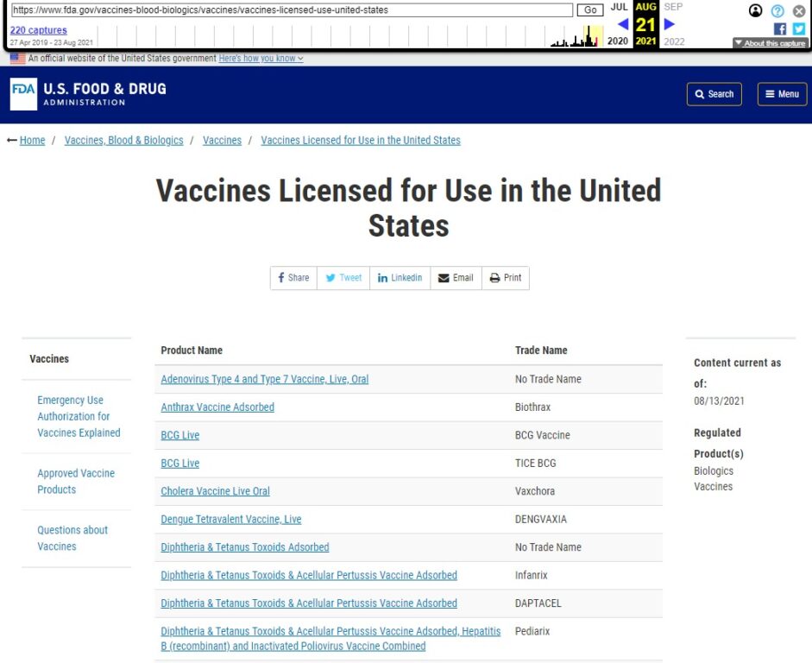812x663 pixels.
Task: Click the Wayback URL input field
Action: pos(292,9)
